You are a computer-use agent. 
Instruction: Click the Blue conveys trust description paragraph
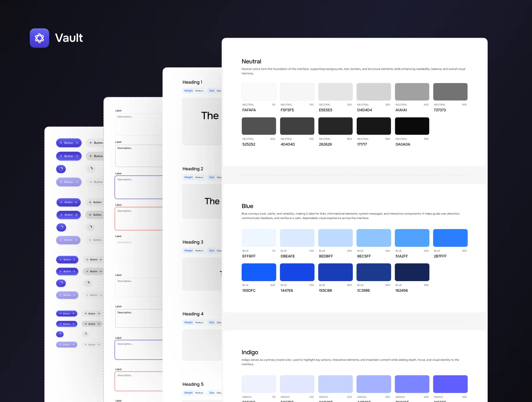coord(351,216)
